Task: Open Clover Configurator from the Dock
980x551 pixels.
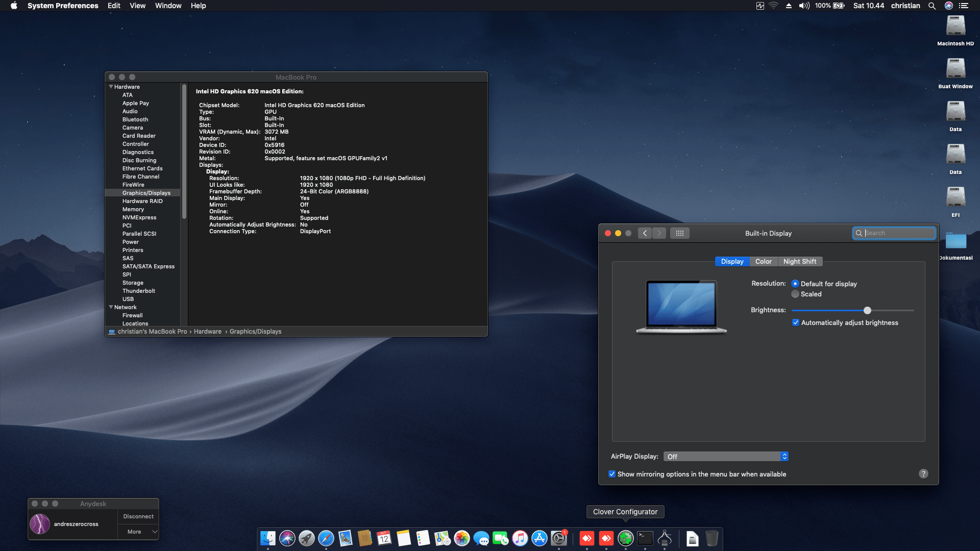Action: pyautogui.click(x=625, y=538)
